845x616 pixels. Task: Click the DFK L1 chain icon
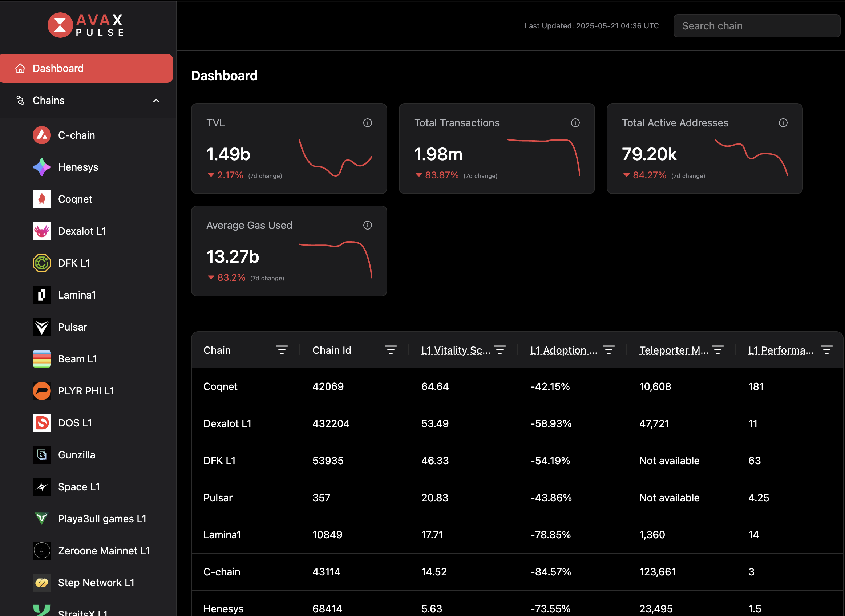click(x=42, y=263)
